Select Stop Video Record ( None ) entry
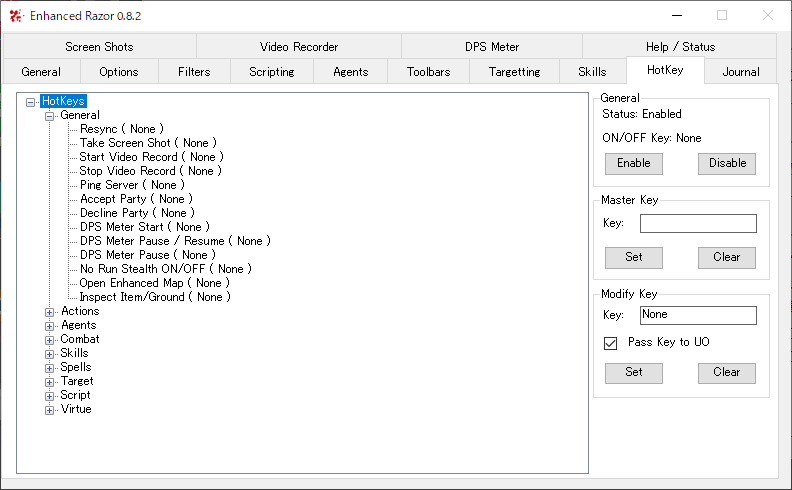Screen dimensions: 792x490 (x=150, y=171)
